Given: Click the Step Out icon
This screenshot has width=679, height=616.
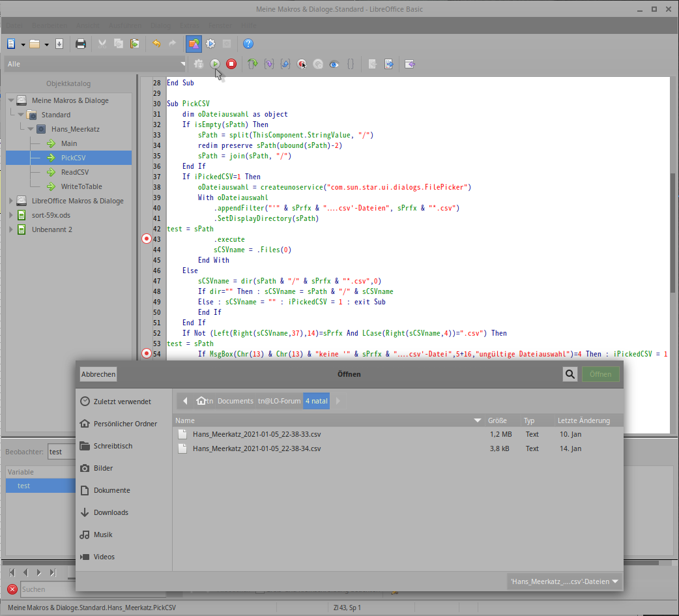Looking at the screenshot, I should pos(285,64).
